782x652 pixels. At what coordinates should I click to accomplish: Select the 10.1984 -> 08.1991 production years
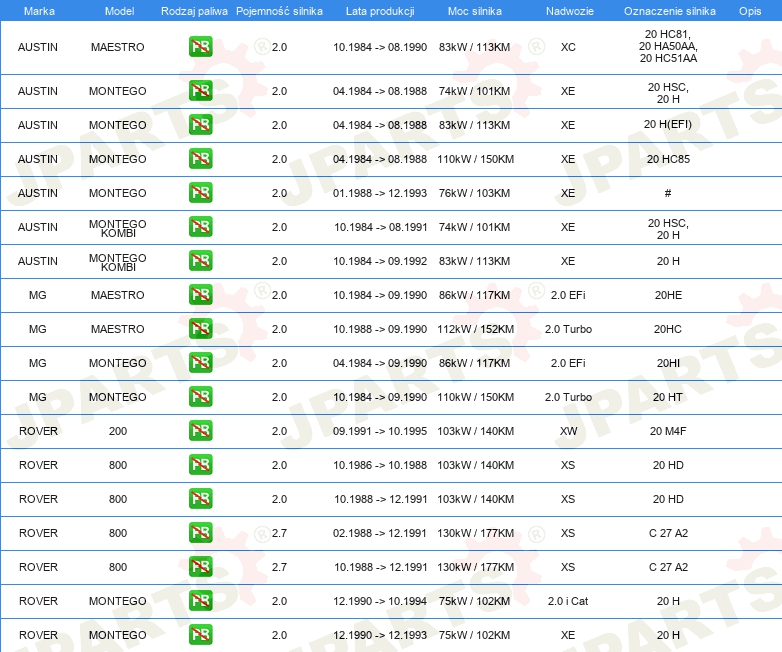pos(380,227)
